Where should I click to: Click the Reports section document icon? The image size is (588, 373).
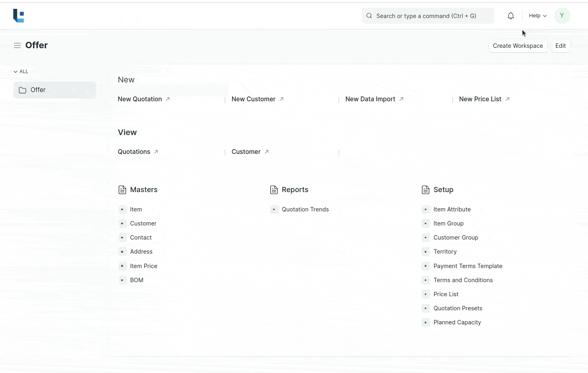click(274, 190)
